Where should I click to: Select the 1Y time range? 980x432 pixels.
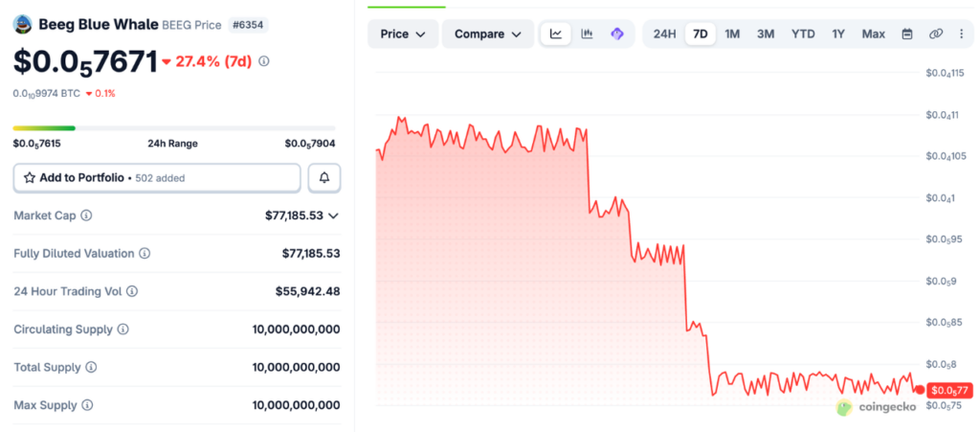pyautogui.click(x=838, y=34)
